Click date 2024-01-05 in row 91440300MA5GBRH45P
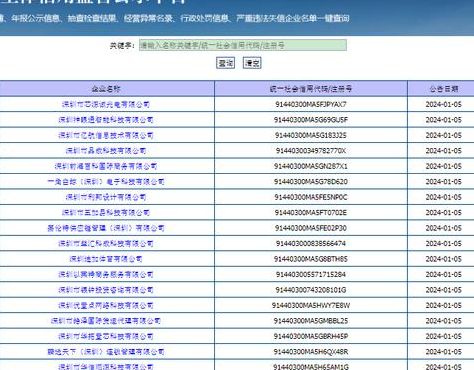 pos(443,336)
